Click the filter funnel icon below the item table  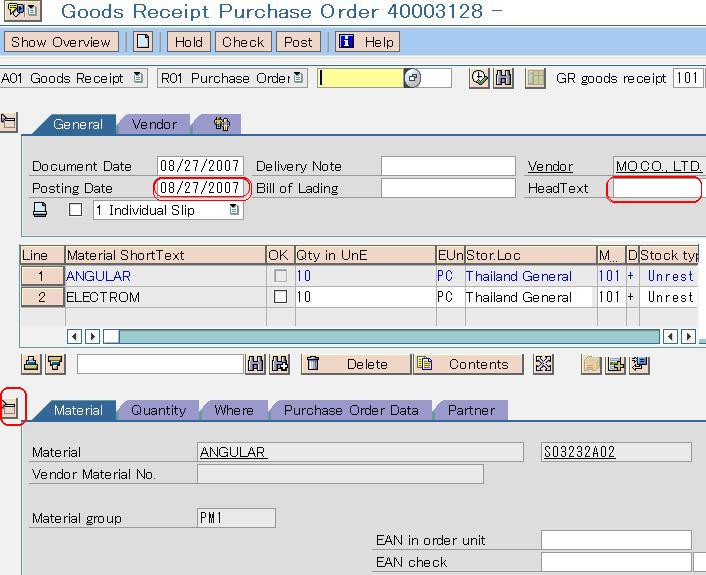pos(55,363)
